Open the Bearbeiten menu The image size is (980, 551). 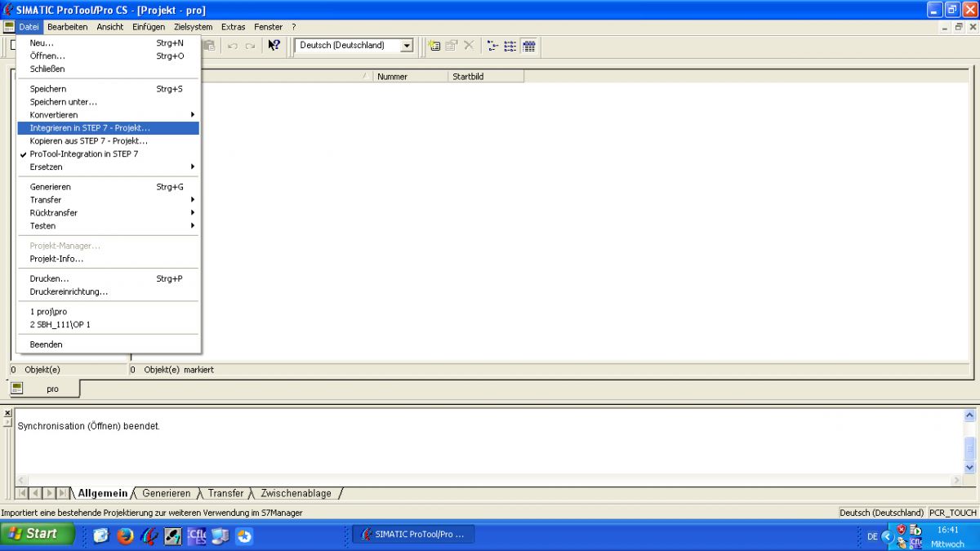[68, 27]
